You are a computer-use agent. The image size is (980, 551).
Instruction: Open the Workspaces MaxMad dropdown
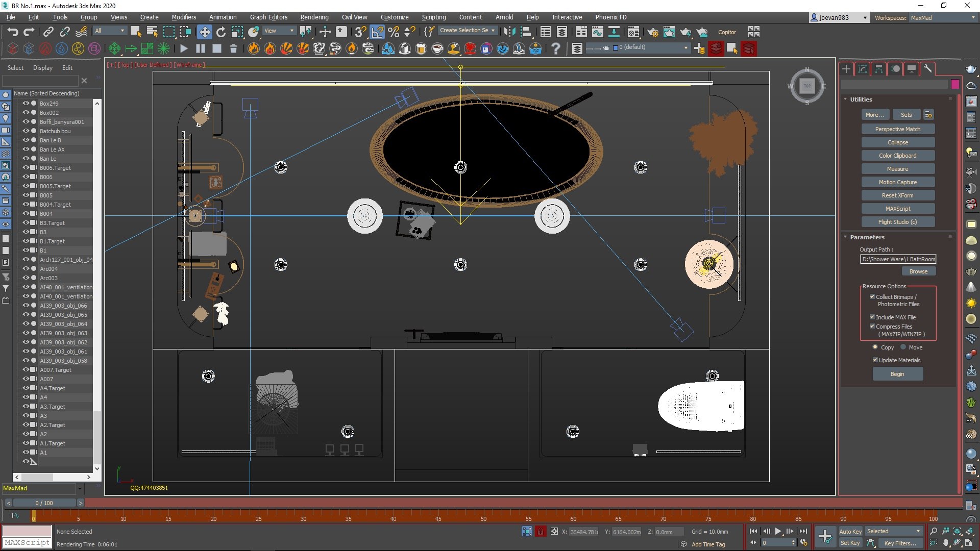point(942,18)
